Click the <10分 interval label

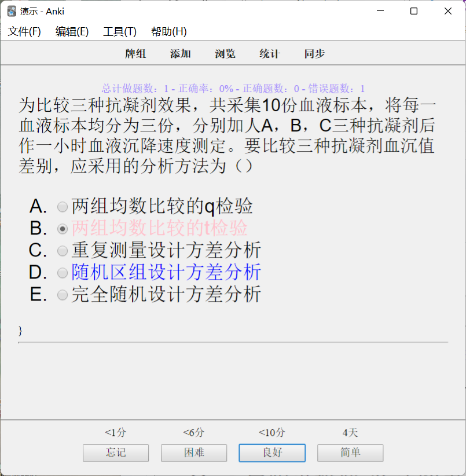click(272, 433)
